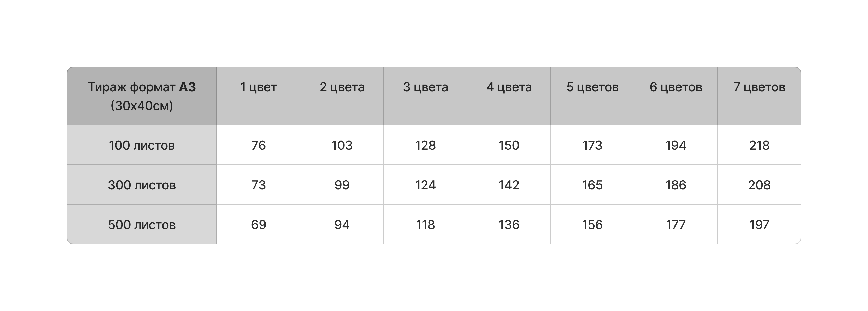
Task: Click the '4 цвета' column header
Action: coord(509,87)
